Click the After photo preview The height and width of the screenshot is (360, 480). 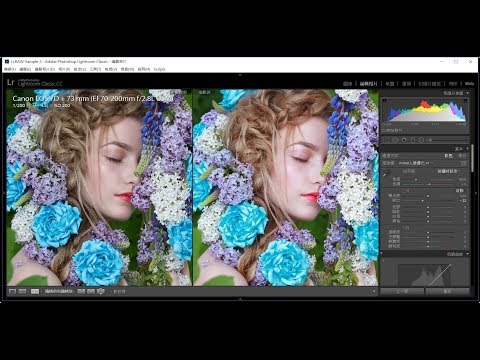[286, 187]
